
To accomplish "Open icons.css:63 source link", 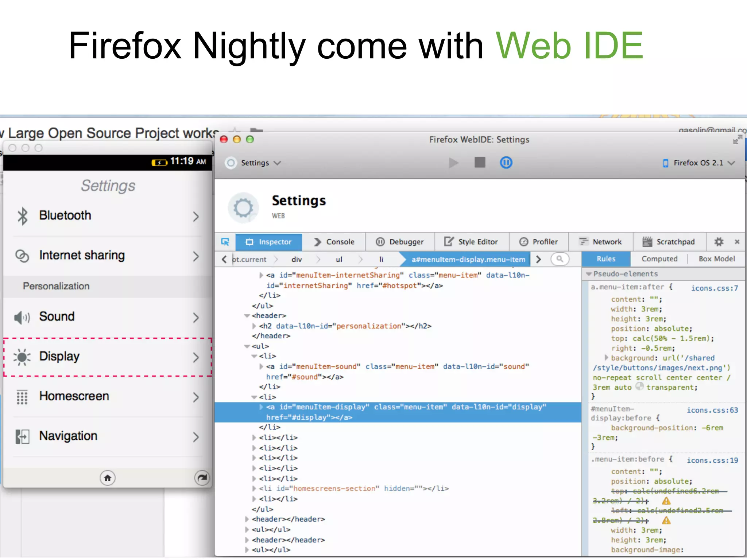I will (712, 410).
